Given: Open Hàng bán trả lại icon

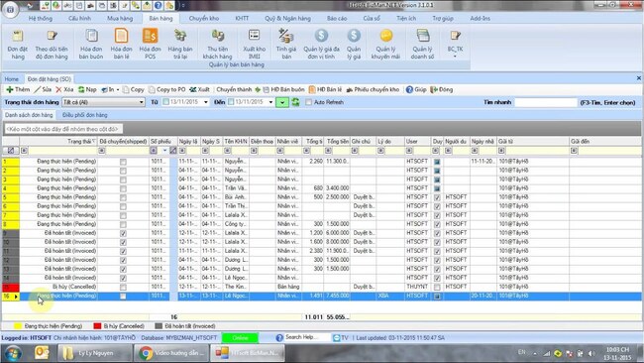Looking at the screenshot, I should [180, 44].
